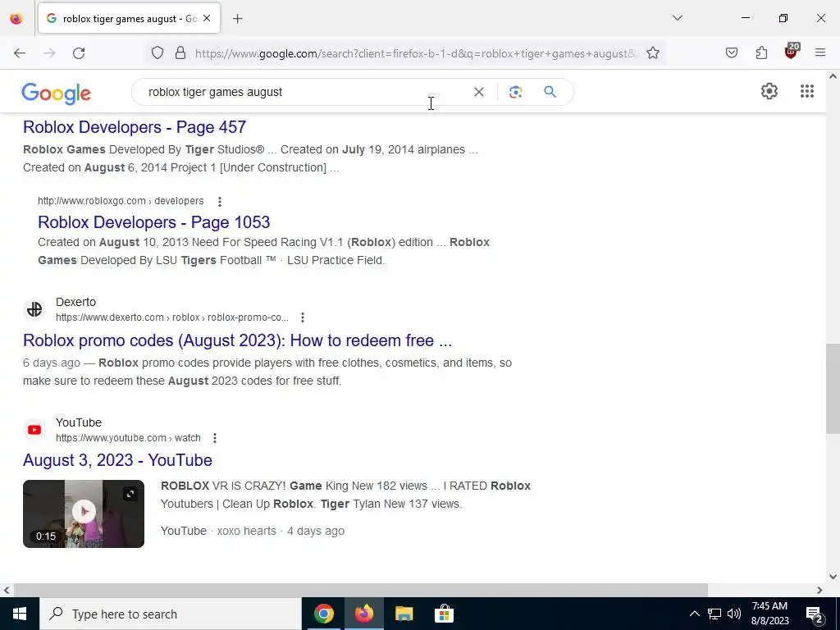Image resolution: width=840 pixels, height=630 pixels.
Task: Open the Extensions puzzle icon
Action: point(761,53)
